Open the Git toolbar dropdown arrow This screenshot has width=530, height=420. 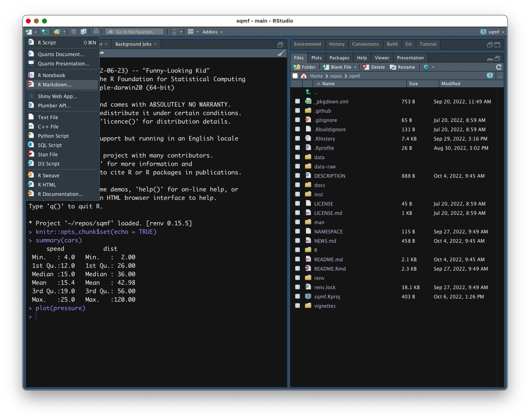[181, 32]
